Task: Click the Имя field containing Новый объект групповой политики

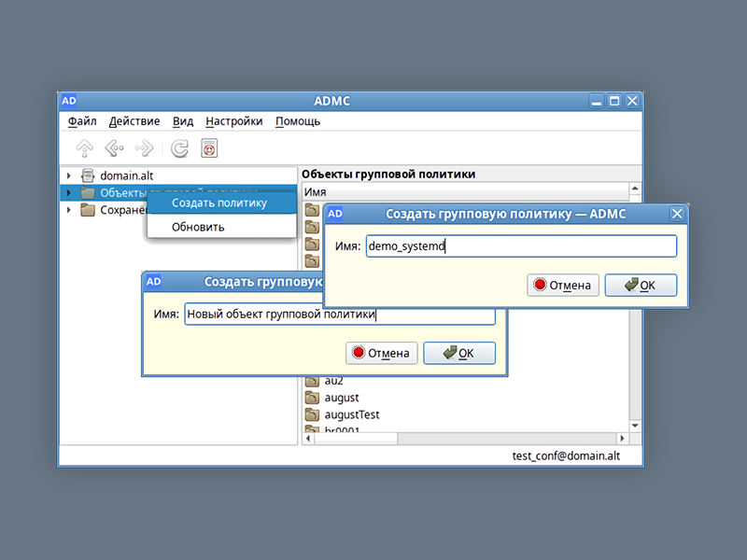Action: point(340,315)
